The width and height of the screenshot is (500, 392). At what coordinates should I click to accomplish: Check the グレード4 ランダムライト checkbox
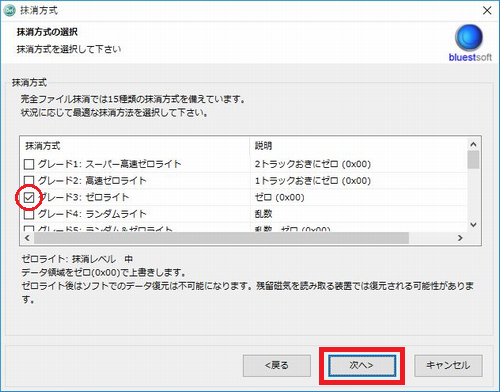tap(29, 214)
